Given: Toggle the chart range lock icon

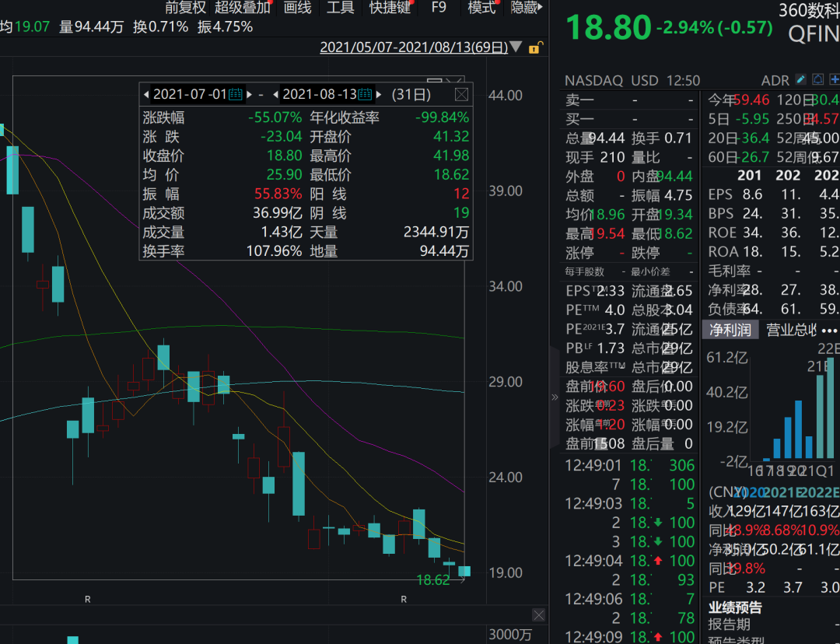Looking at the screenshot, I should pyautogui.click(x=534, y=47).
